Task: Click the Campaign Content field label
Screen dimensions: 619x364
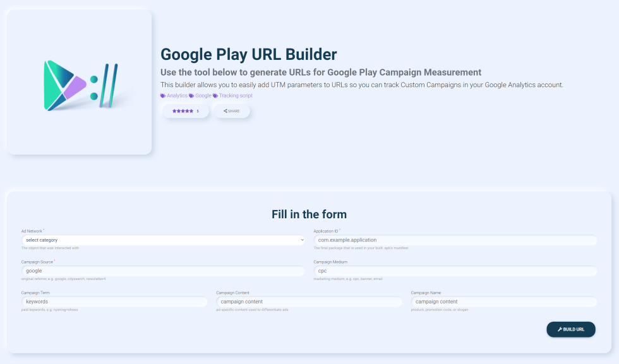Action: tap(232, 293)
